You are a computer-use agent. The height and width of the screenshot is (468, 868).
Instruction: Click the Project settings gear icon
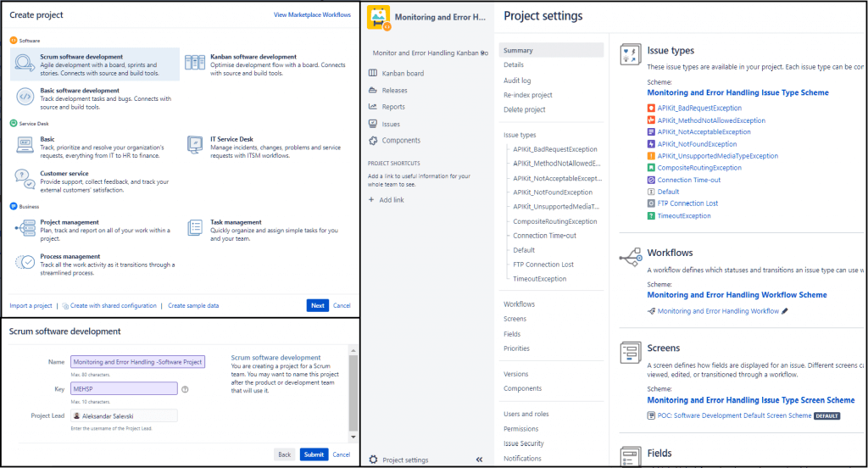pos(373,460)
